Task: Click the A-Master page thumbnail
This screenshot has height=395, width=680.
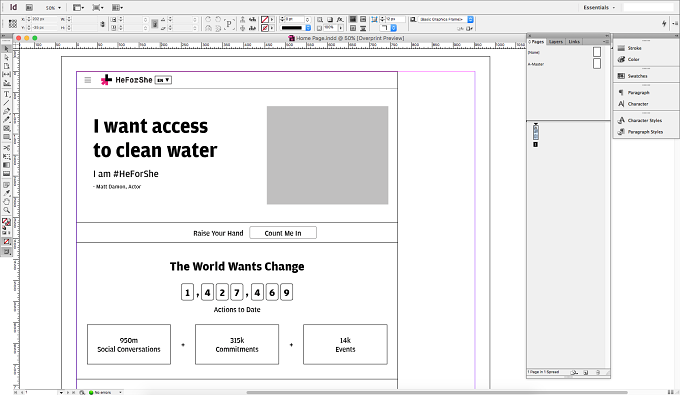Action: [x=597, y=63]
